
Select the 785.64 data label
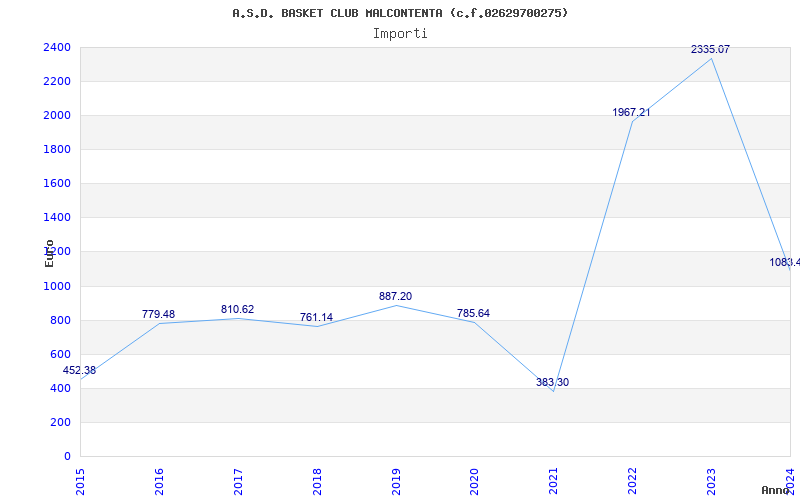473,313
